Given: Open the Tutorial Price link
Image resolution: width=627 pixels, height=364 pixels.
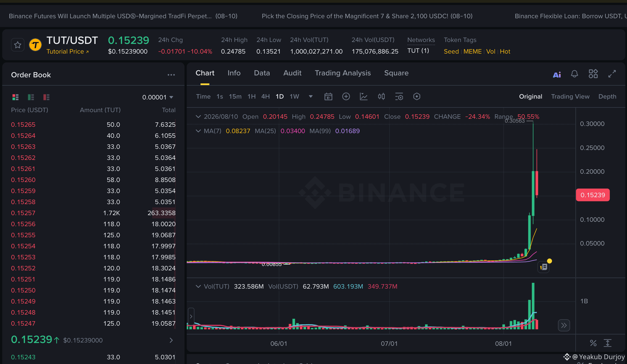Looking at the screenshot, I should pyautogui.click(x=68, y=52).
